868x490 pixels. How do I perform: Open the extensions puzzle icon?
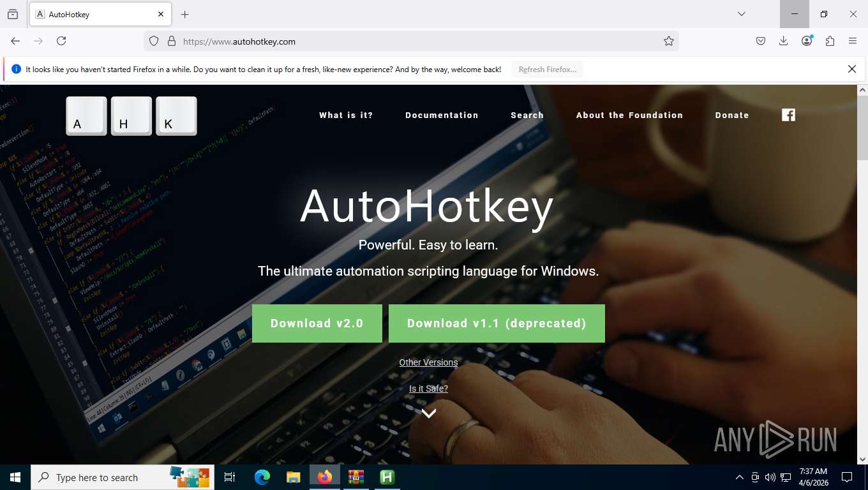[830, 41]
